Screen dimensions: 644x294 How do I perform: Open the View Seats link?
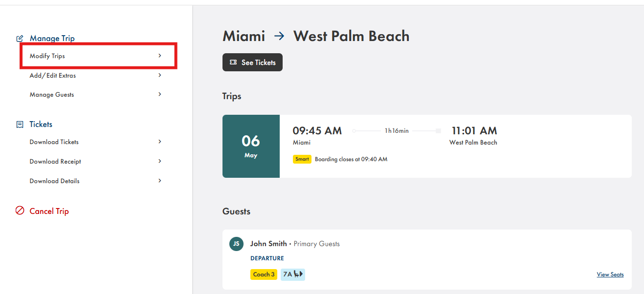point(610,274)
